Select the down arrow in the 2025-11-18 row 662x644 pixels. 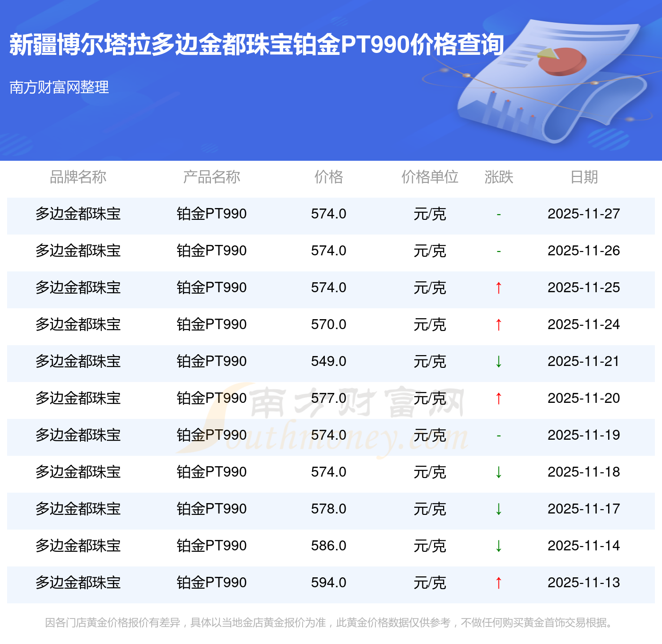498,472
